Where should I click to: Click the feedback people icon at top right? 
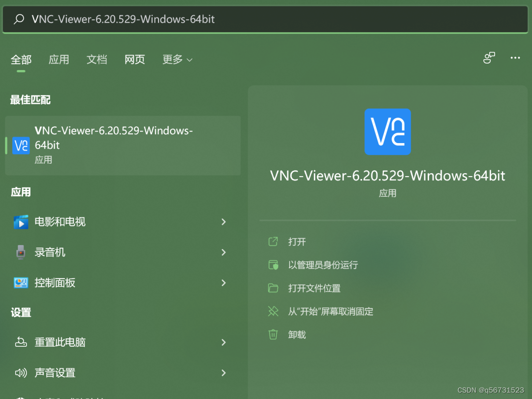pyautogui.click(x=489, y=58)
